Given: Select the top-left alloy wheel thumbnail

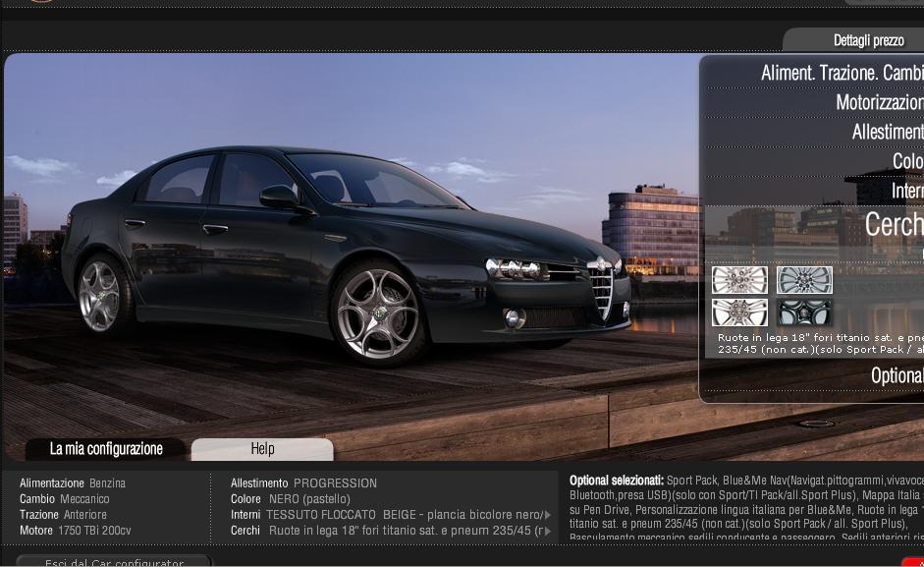Looking at the screenshot, I should [739, 280].
